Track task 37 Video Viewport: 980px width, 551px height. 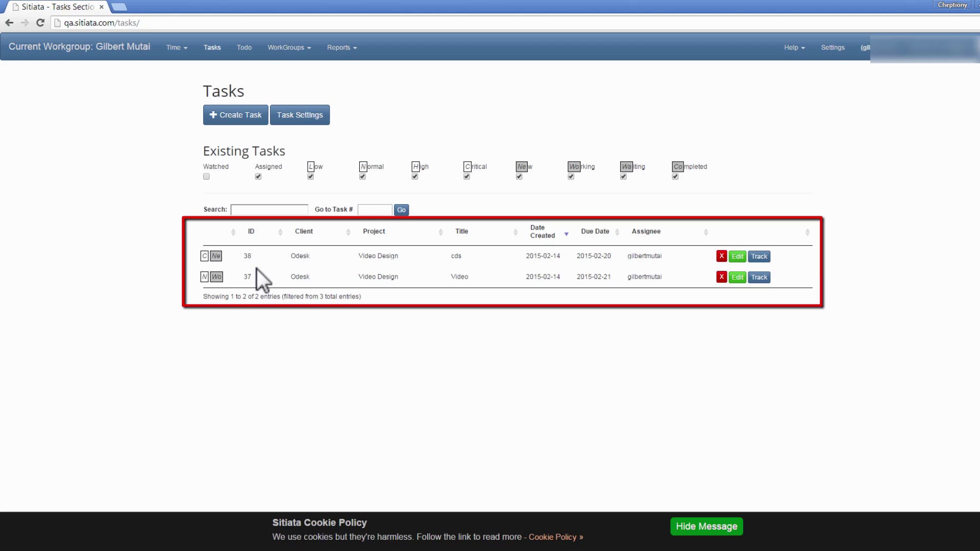coord(759,277)
